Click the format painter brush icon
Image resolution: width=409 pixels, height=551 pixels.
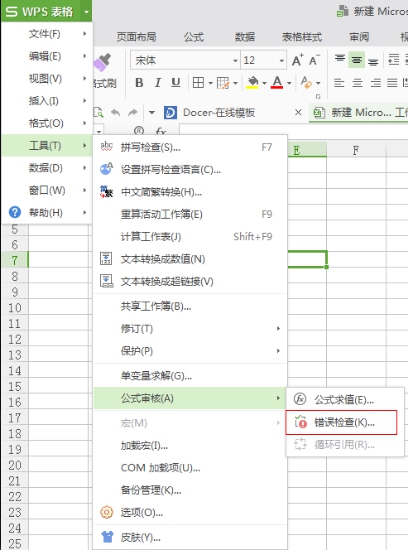(103, 63)
